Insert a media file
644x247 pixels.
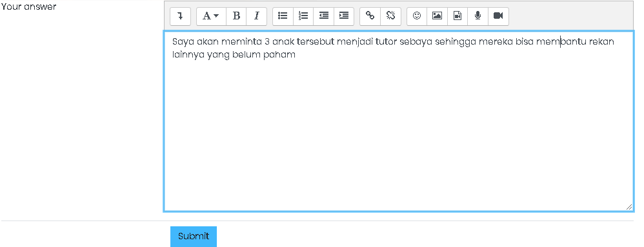[x=458, y=16]
